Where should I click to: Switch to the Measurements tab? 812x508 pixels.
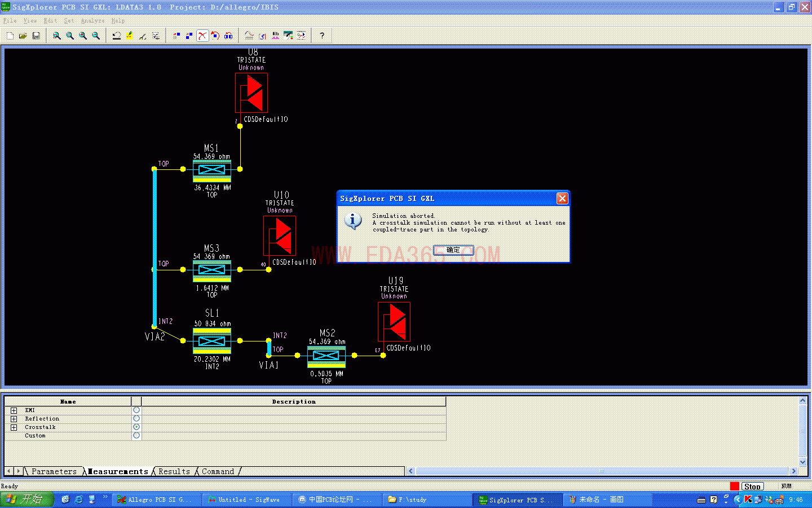[118, 471]
